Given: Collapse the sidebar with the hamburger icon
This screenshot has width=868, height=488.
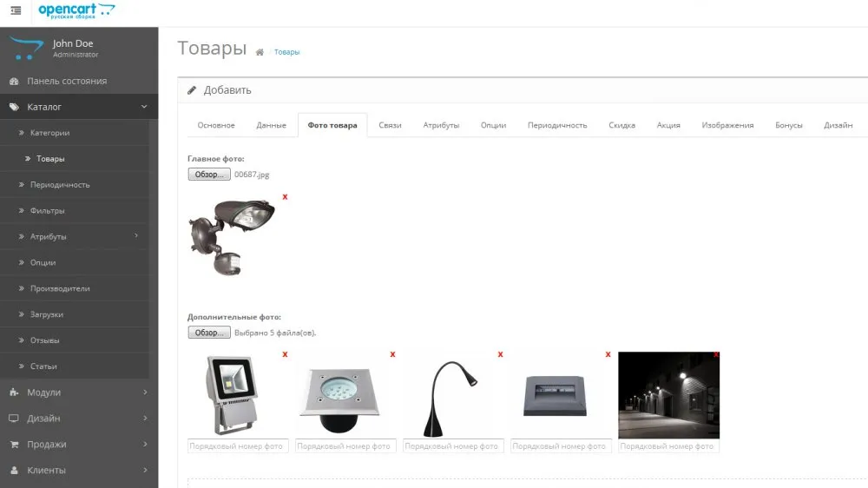Looking at the screenshot, I should (16, 10).
